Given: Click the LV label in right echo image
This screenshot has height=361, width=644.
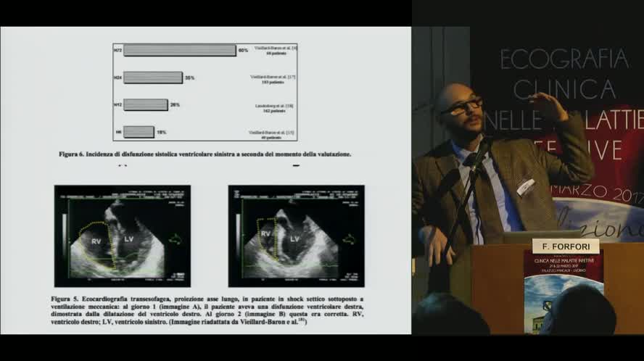Looking at the screenshot, I should (x=295, y=238).
